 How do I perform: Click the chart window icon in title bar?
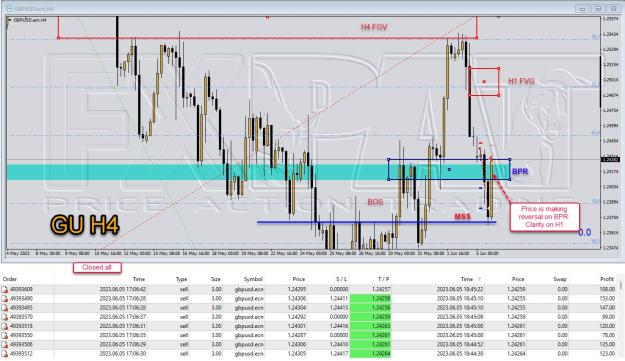(x=9, y=8)
